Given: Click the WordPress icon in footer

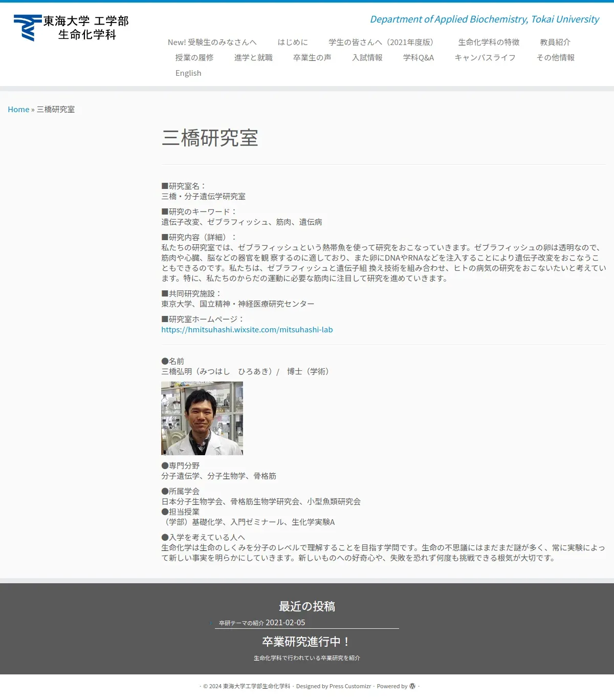Looking at the screenshot, I should tap(412, 686).
